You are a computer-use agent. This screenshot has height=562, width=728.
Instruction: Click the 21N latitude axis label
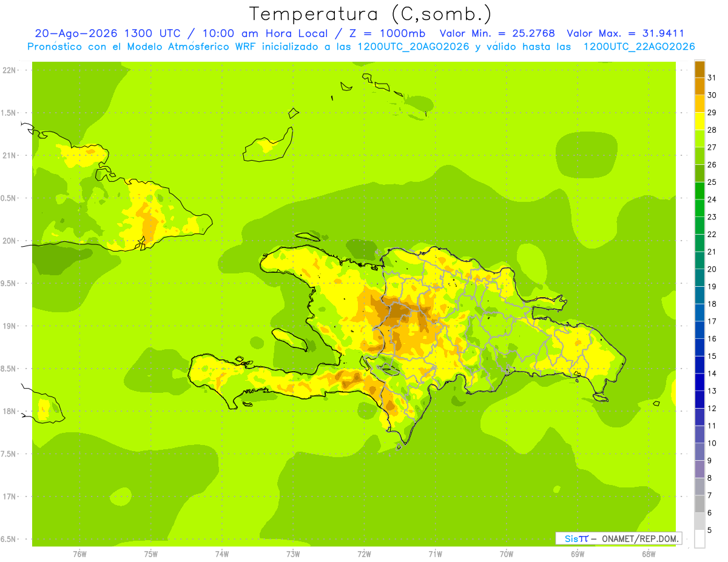pos(10,155)
